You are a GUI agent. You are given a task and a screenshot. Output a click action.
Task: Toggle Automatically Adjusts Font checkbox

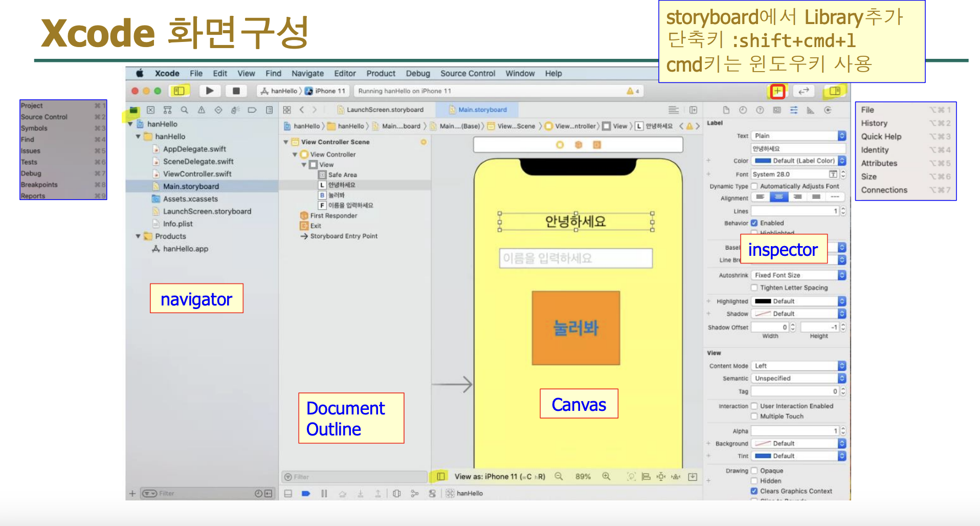click(754, 186)
